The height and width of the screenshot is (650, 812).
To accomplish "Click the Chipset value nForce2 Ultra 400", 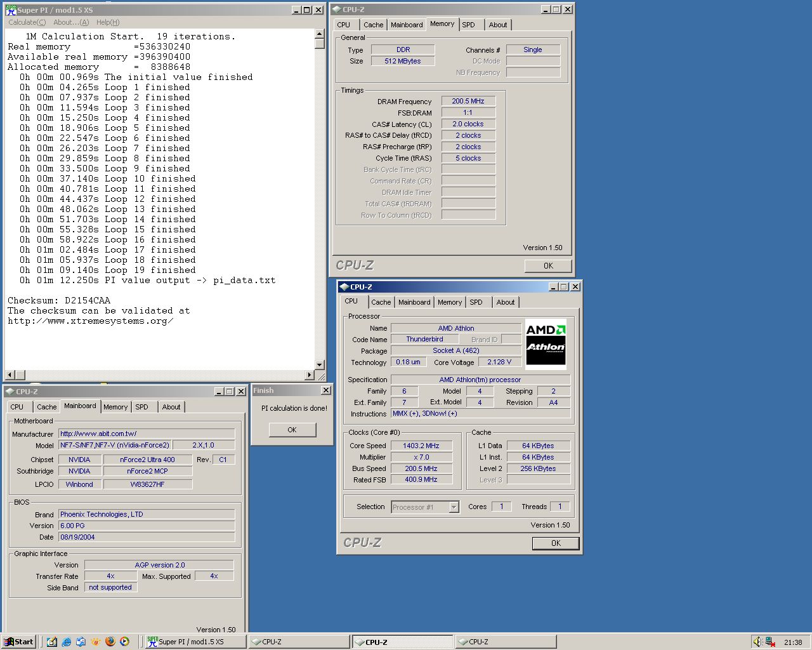I will (147, 460).
